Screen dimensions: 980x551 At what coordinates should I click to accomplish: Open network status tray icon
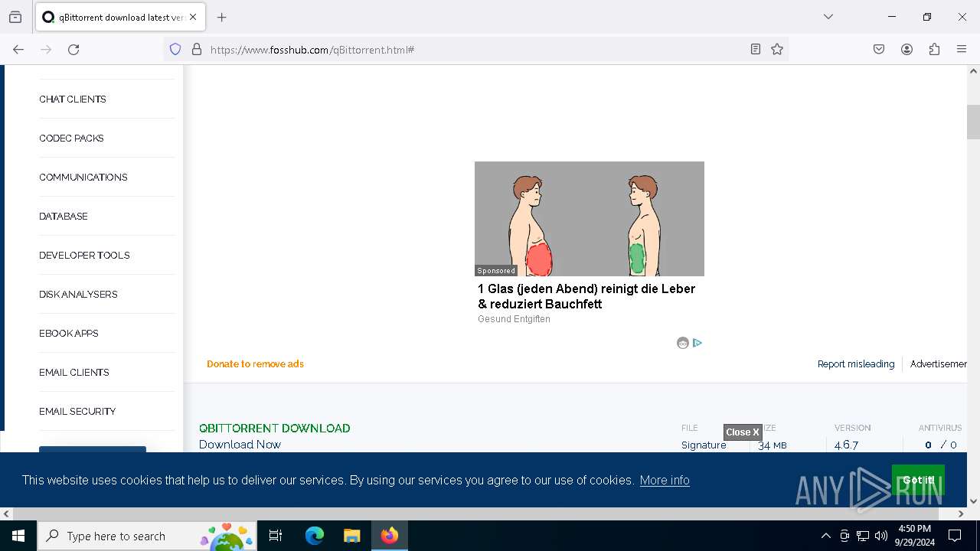tap(863, 536)
